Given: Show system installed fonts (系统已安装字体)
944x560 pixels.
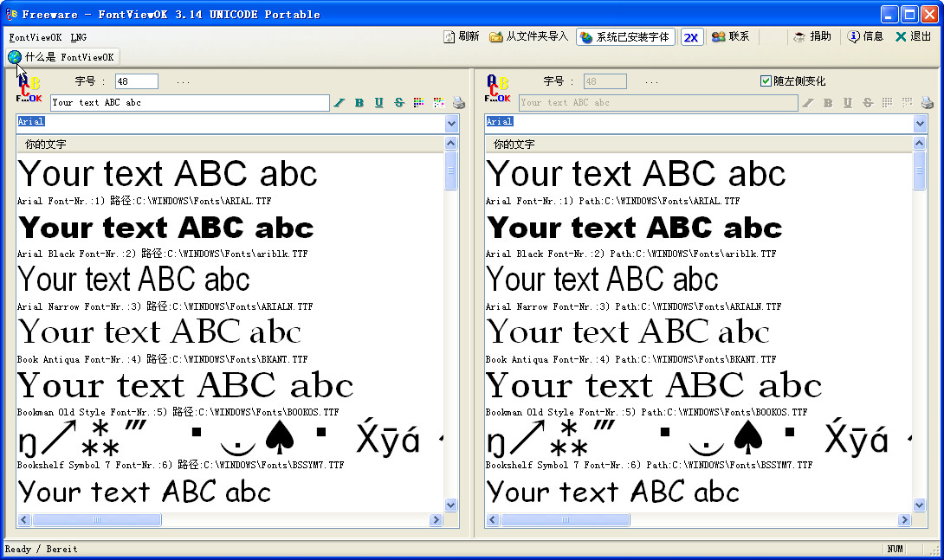Looking at the screenshot, I should pos(625,37).
